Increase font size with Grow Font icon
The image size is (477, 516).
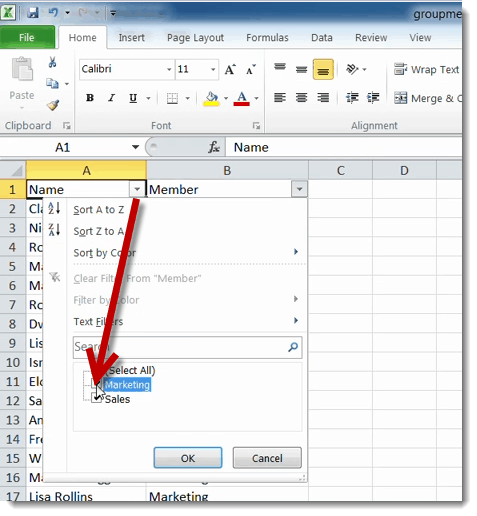coord(230,70)
